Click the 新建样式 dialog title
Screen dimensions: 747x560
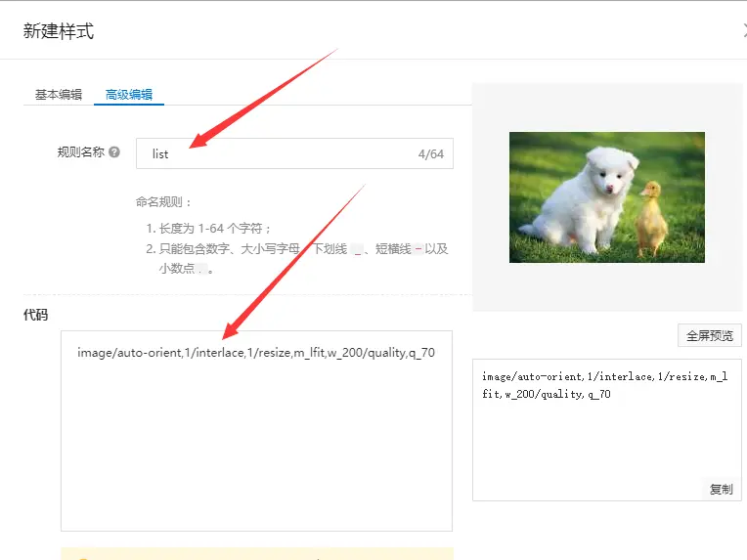tap(59, 31)
